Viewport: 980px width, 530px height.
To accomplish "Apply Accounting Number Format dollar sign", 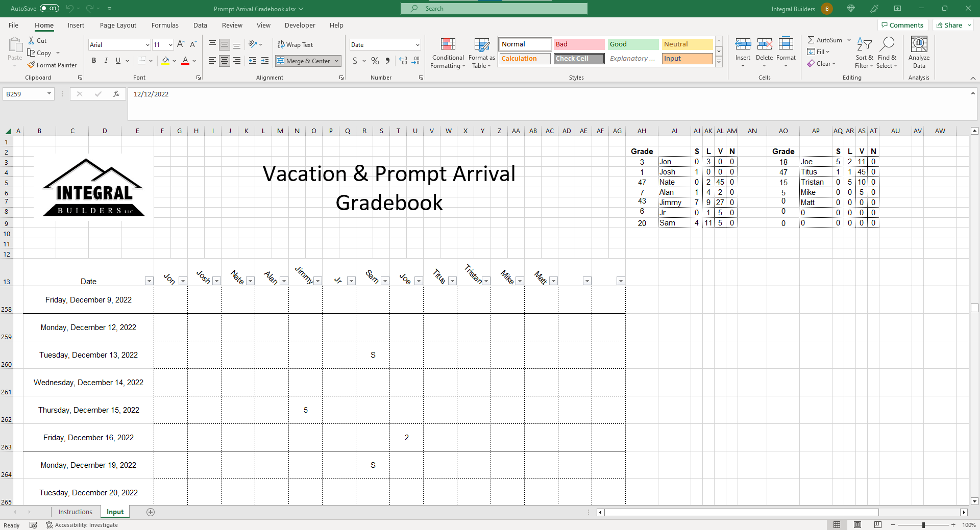I will coord(355,61).
